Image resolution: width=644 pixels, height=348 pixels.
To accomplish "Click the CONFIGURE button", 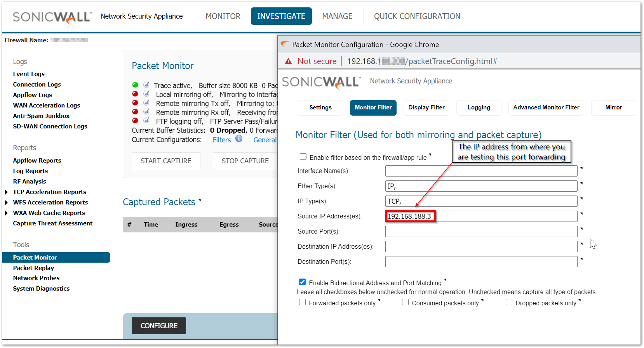I will click(159, 326).
